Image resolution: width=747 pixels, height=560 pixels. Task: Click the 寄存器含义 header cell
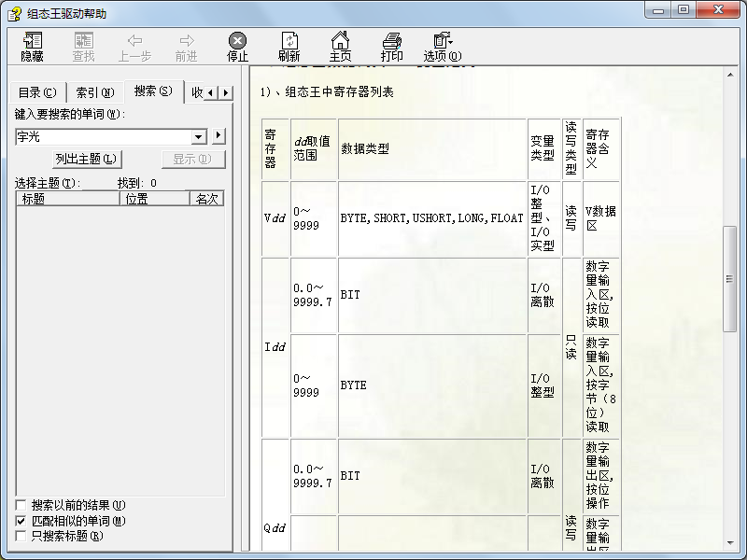(601, 148)
